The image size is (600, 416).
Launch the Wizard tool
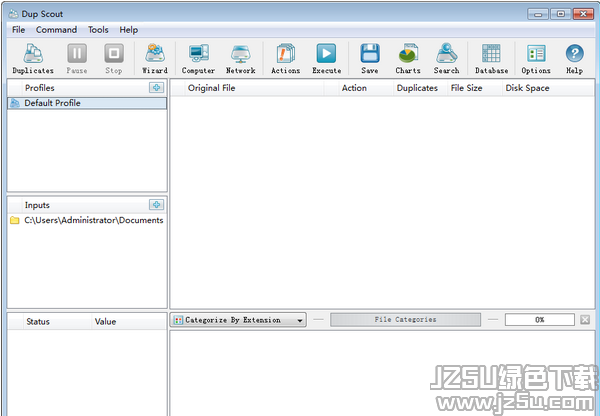click(x=155, y=58)
